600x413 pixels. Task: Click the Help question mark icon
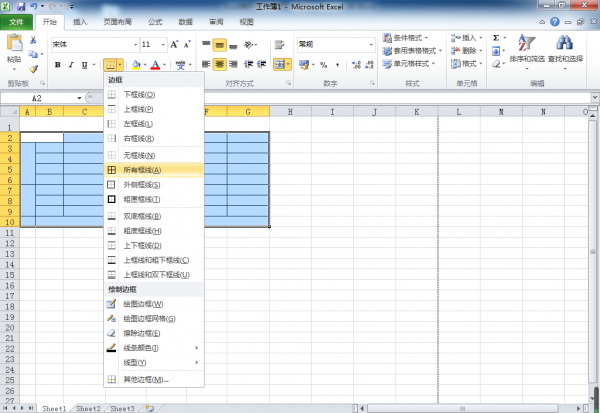(555, 22)
